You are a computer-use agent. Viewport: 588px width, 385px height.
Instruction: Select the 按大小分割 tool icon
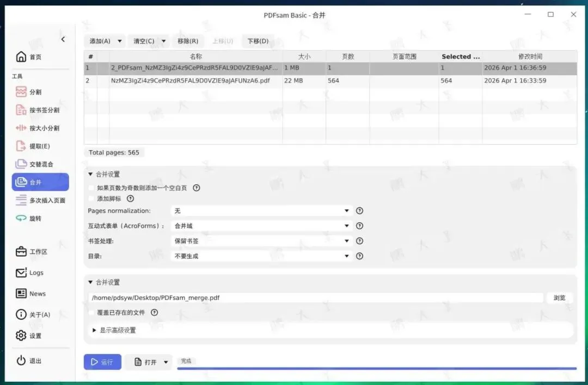pyautogui.click(x=21, y=128)
